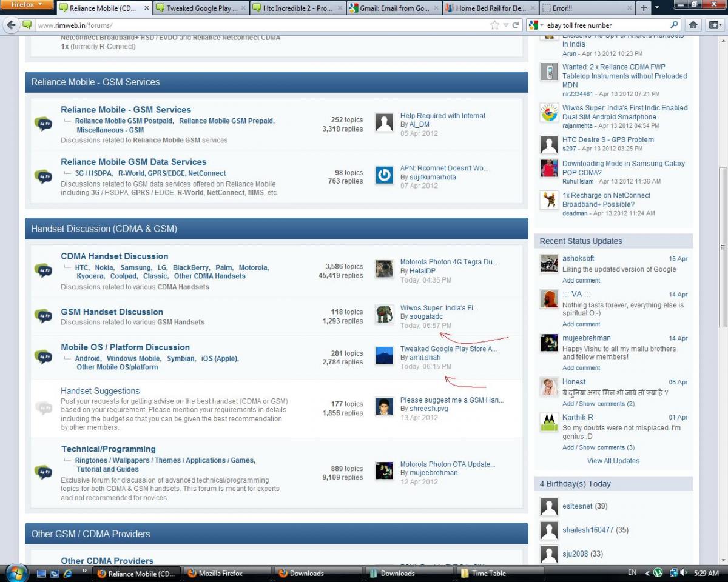Screen dimensions: 728x582
Task: Click in the rimweb.in URL address field
Action: (x=261, y=25)
